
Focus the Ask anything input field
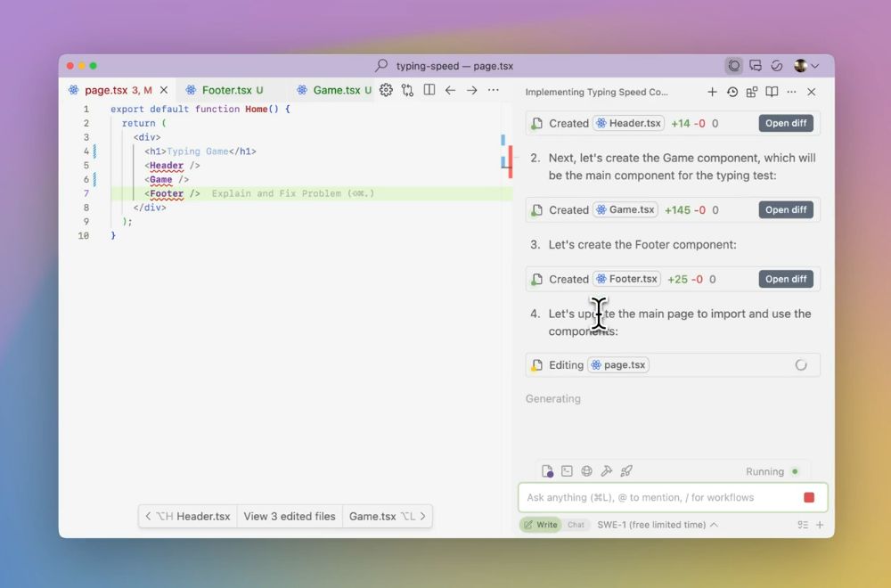(x=658, y=497)
